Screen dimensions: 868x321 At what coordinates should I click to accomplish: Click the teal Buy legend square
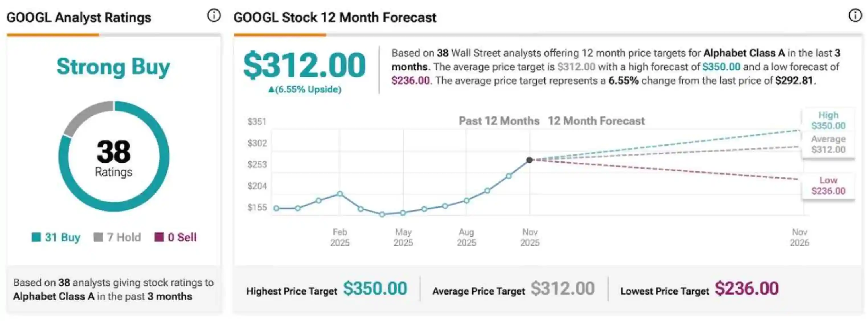[x=36, y=237]
